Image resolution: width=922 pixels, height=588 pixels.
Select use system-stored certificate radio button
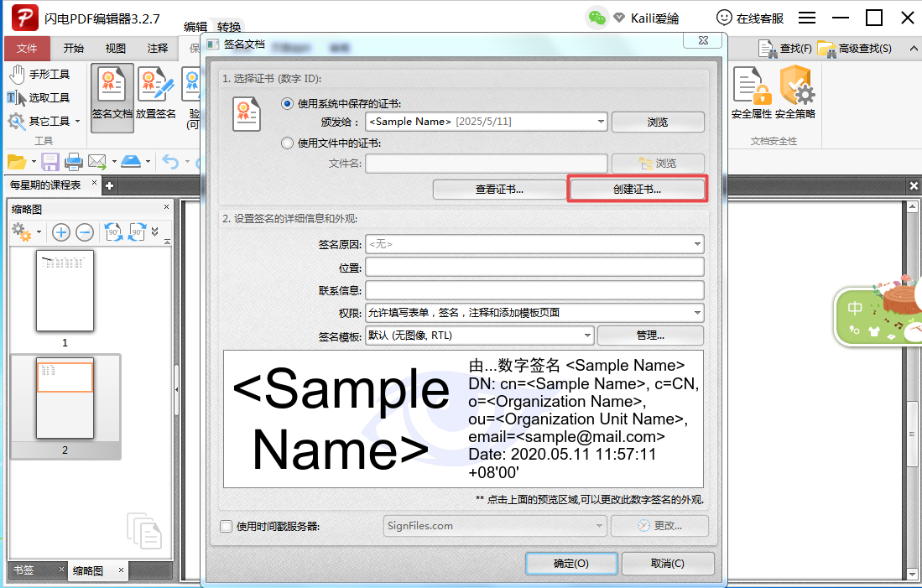click(288, 104)
